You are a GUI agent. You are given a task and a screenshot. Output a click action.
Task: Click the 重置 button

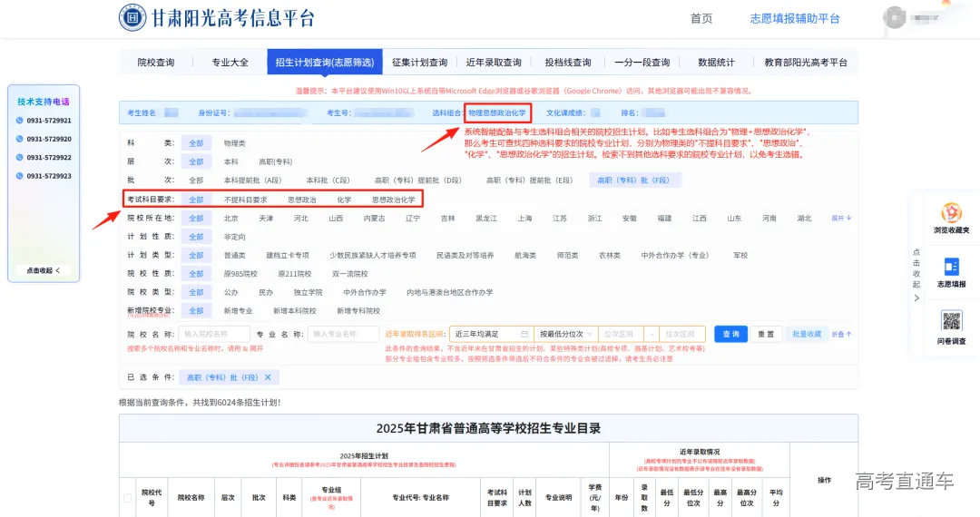pos(766,334)
